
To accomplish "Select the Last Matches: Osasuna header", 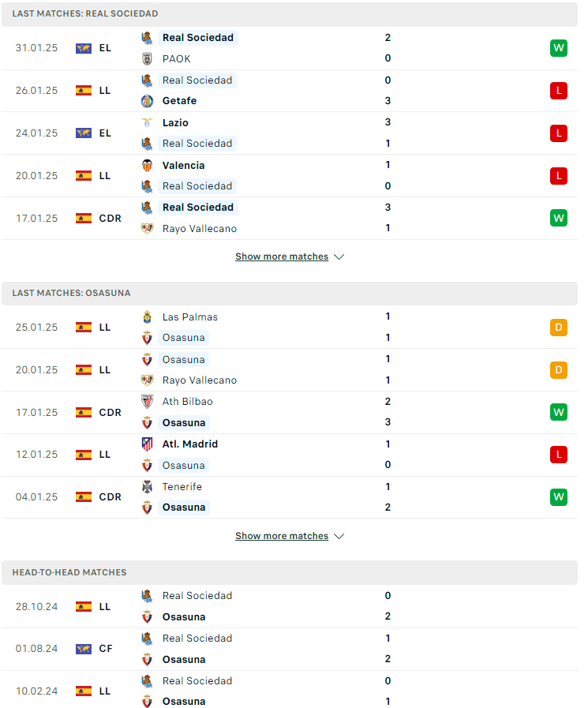I will tap(290, 293).
